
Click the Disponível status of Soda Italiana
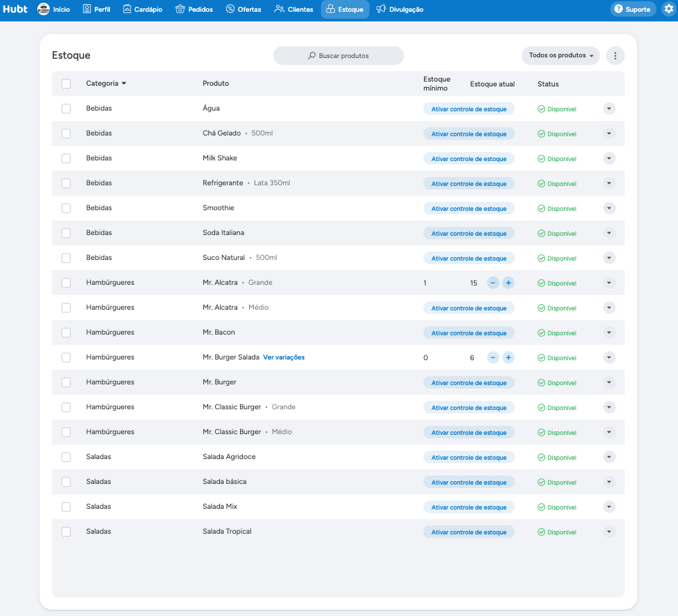point(557,234)
